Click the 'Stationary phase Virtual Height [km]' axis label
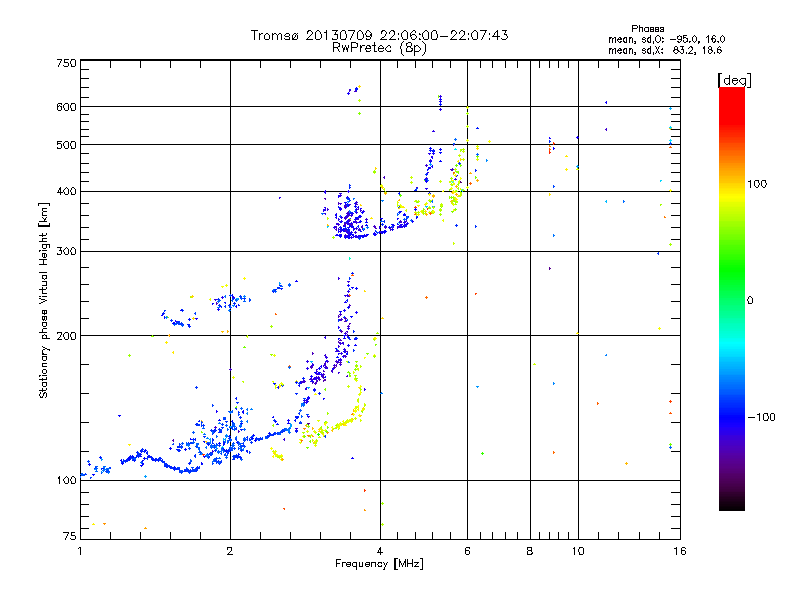 pos(44,300)
